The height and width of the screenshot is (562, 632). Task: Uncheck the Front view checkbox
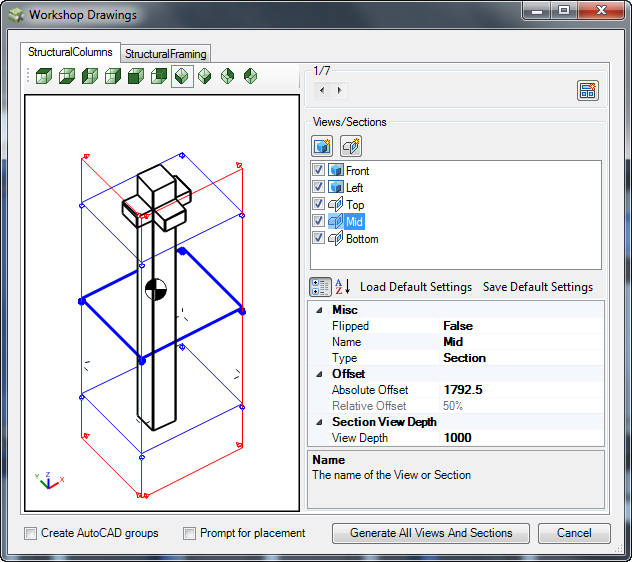pyautogui.click(x=319, y=171)
